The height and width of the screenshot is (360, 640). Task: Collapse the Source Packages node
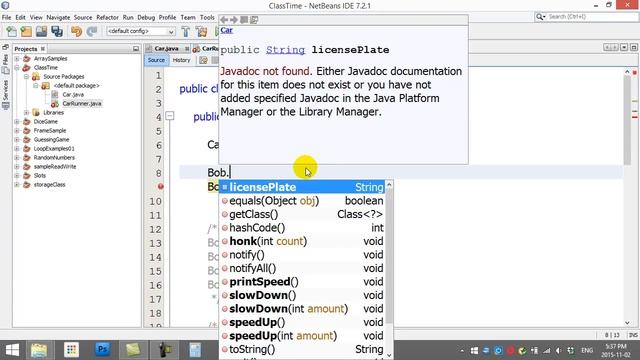[26, 77]
